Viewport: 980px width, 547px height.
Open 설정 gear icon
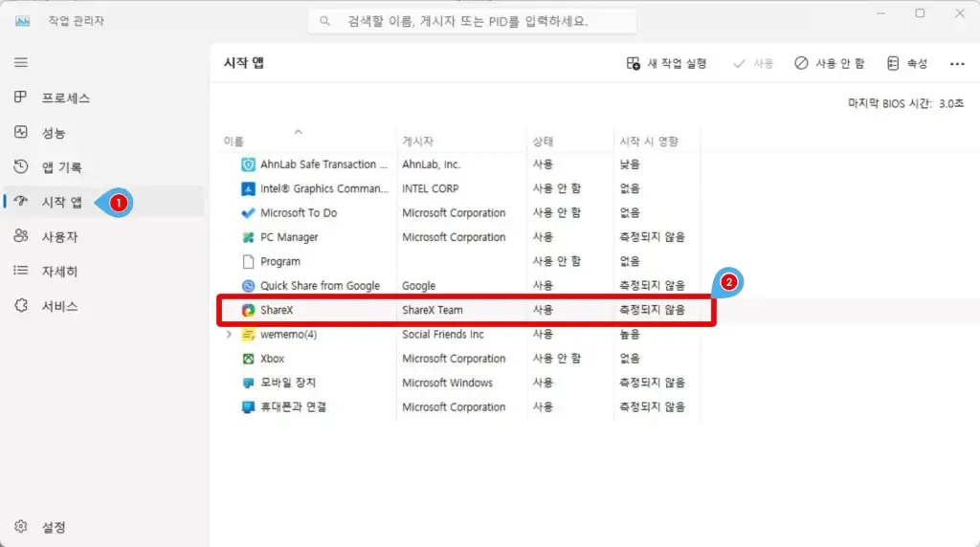pos(21,526)
